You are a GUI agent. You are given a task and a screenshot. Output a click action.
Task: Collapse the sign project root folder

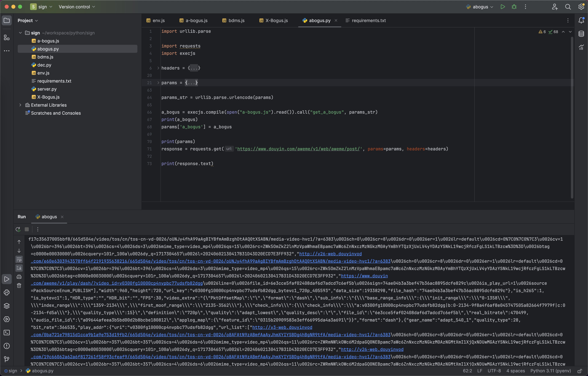(x=20, y=33)
